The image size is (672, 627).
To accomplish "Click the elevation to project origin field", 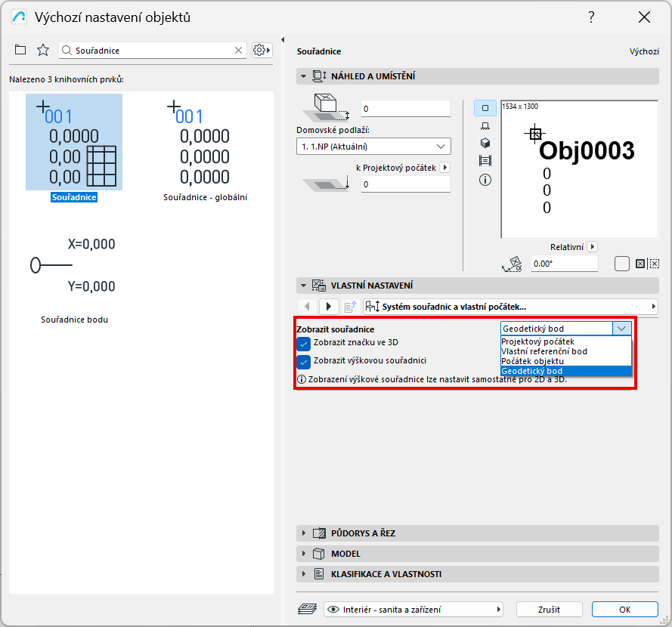I will pos(405,184).
